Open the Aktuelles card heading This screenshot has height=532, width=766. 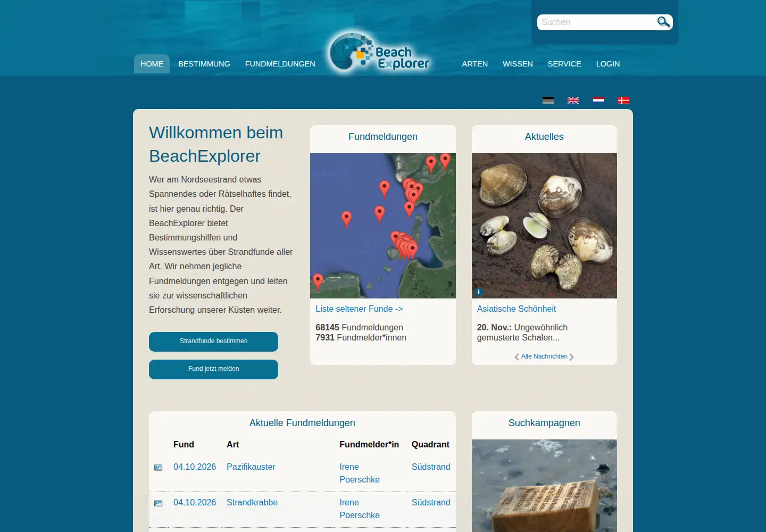[x=544, y=137]
